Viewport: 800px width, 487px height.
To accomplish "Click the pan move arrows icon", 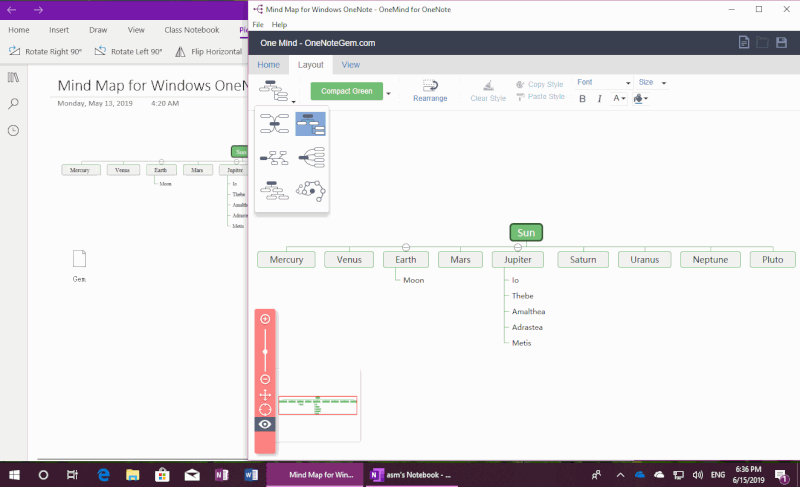I will pyautogui.click(x=265, y=395).
